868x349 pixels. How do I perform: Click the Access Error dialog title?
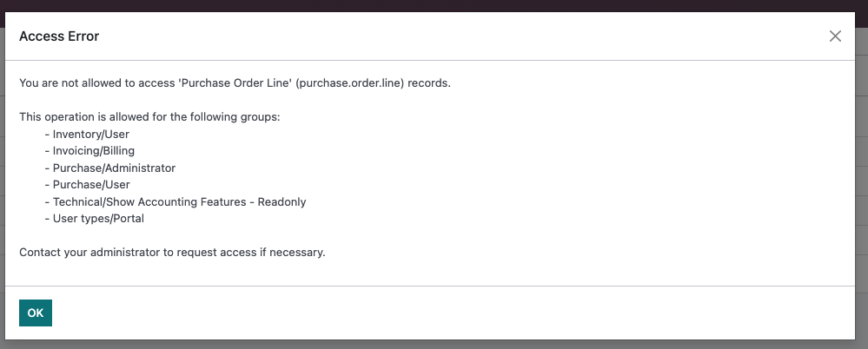(59, 36)
